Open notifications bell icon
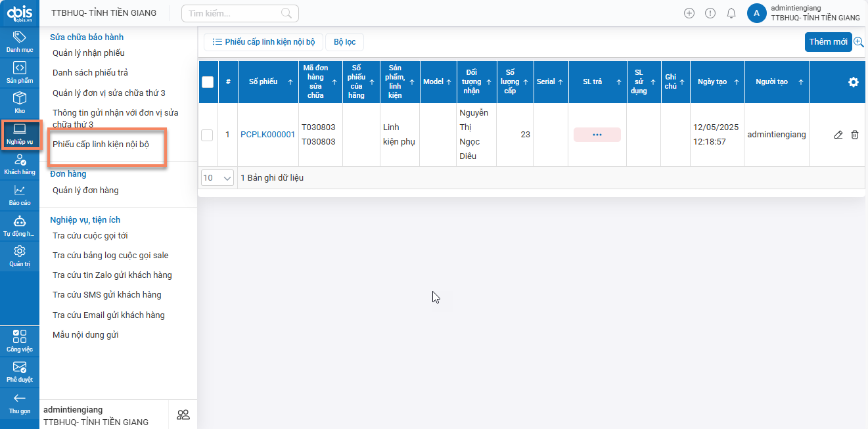 [731, 13]
